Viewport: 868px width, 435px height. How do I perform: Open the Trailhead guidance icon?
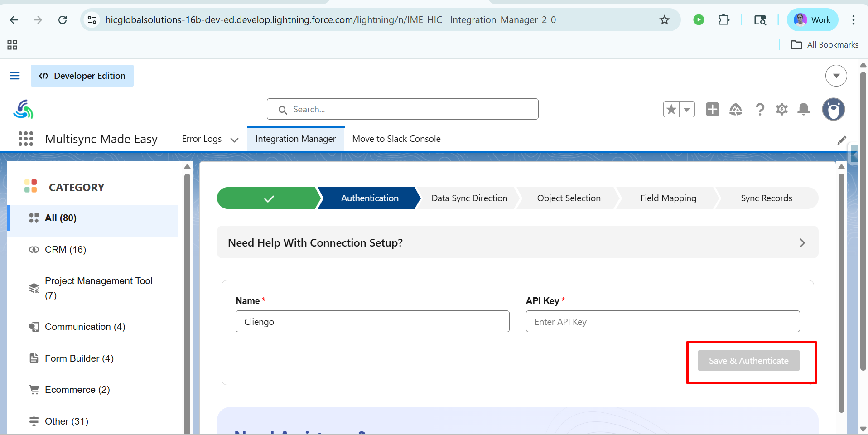735,109
